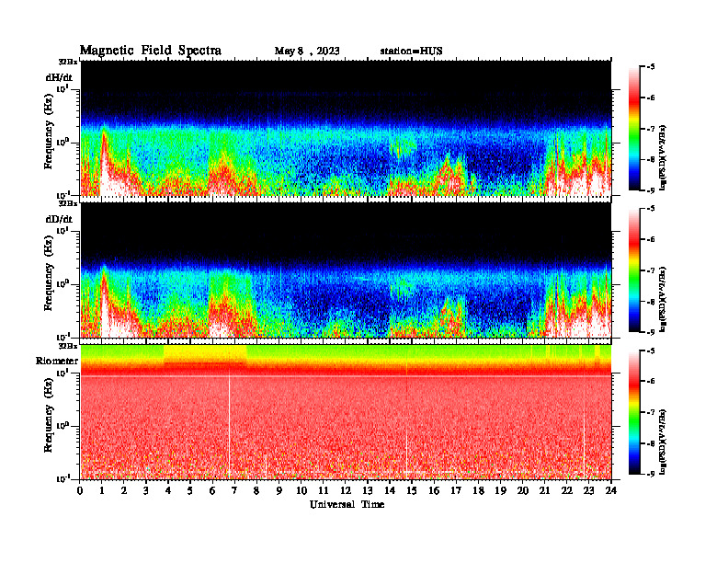Click the -9 value on top color scale
Screen dimensions: 728x563
pos(651,190)
